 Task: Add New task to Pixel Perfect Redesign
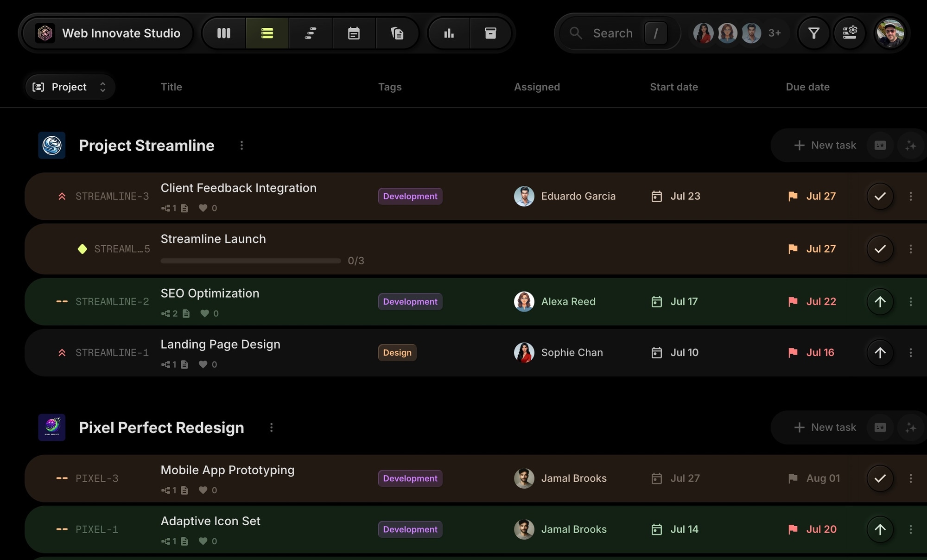click(825, 427)
